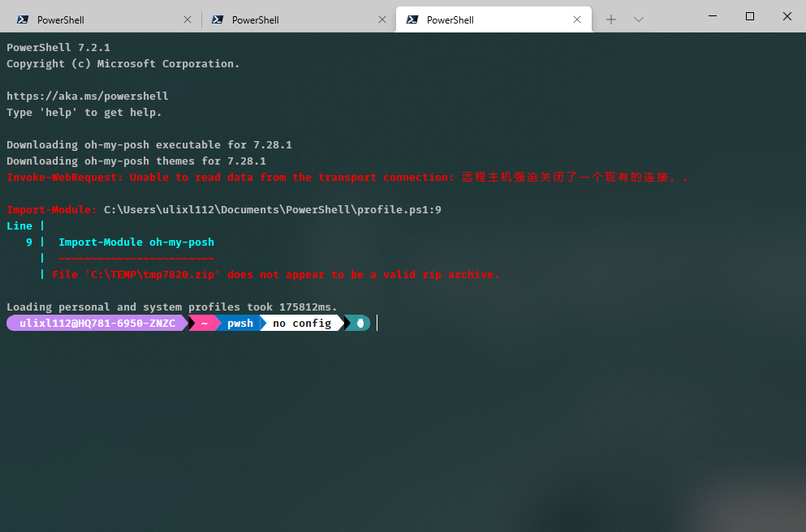Open the https://aka.ms/powershell link
This screenshot has height=532, width=806.
pyautogui.click(x=87, y=96)
